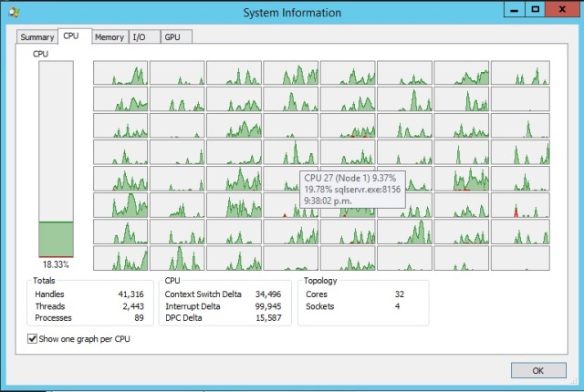Click the Context Switch Delta value 34,496
Screen dimensions: 584x392
pyautogui.click(x=268, y=294)
